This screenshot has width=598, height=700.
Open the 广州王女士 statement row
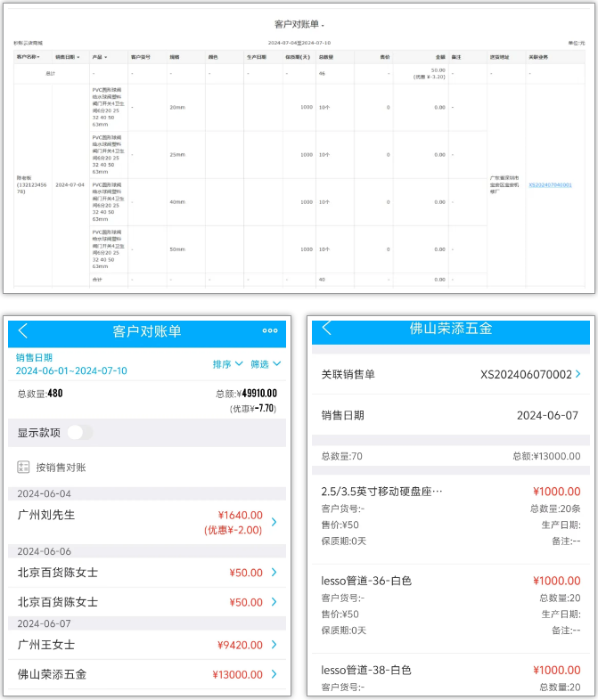point(147,645)
